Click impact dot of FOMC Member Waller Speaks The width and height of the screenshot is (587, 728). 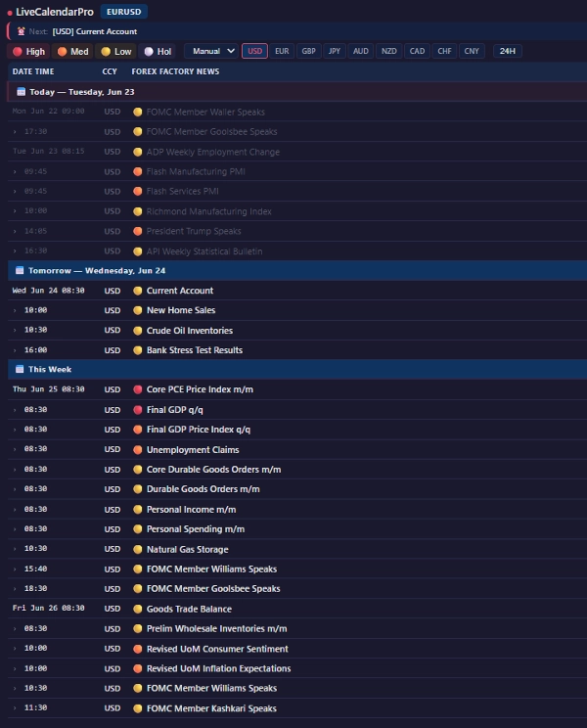(137, 112)
